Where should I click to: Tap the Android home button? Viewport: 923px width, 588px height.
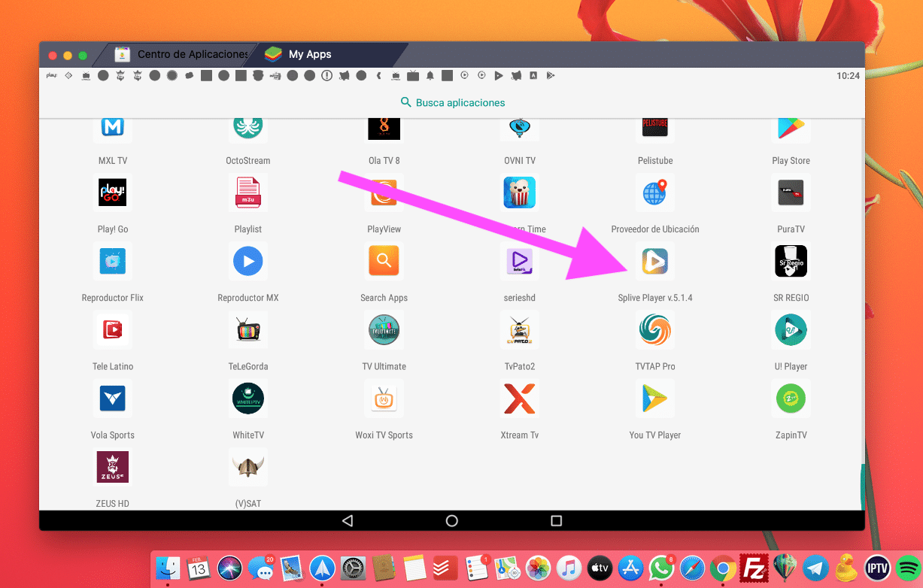pyautogui.click(x=451, y=520)
